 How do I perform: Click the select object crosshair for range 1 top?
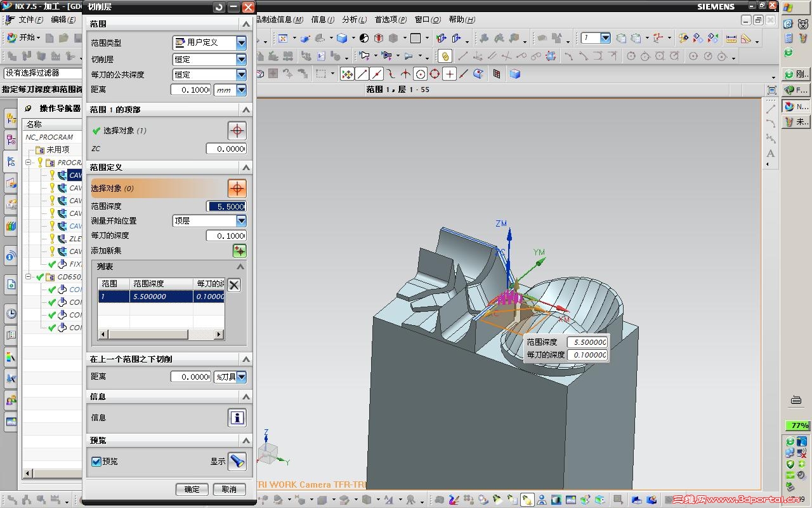(x=237, y=131)
